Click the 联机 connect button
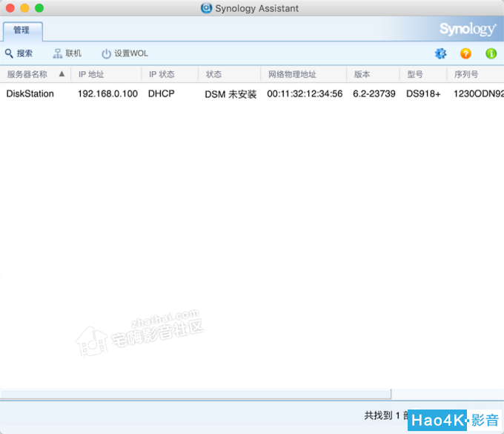The height and width of the screenshot is (434, 504). (67, 53)
